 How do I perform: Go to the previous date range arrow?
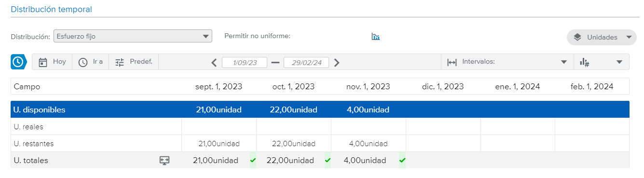point(214,62)
